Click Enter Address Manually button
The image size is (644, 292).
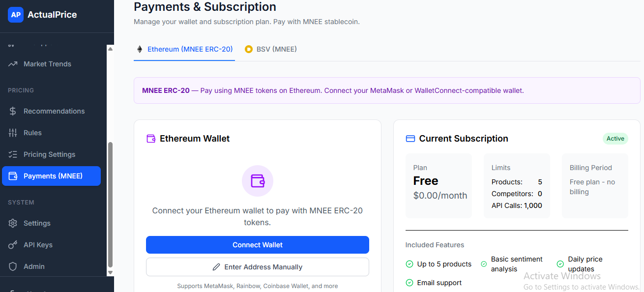[258, 267]
